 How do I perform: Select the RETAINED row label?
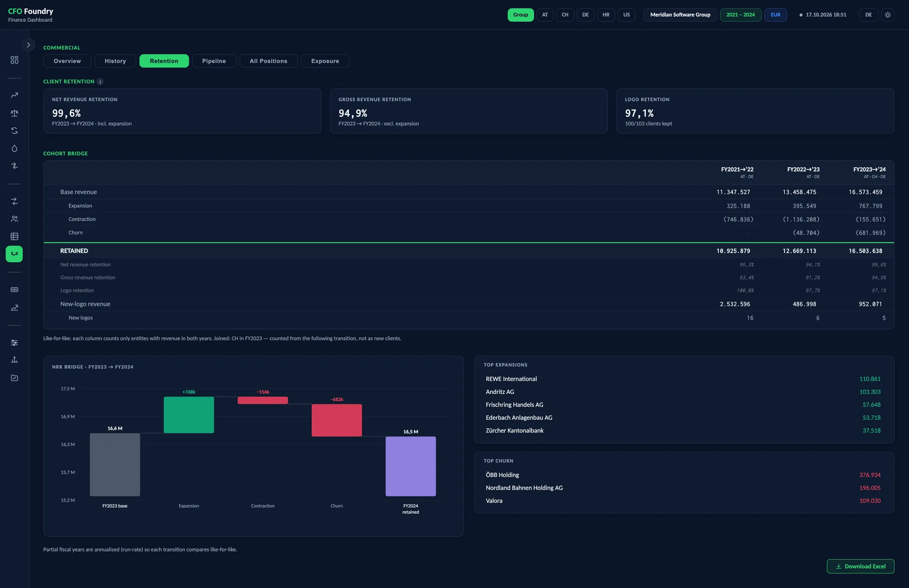coord(74,251)
